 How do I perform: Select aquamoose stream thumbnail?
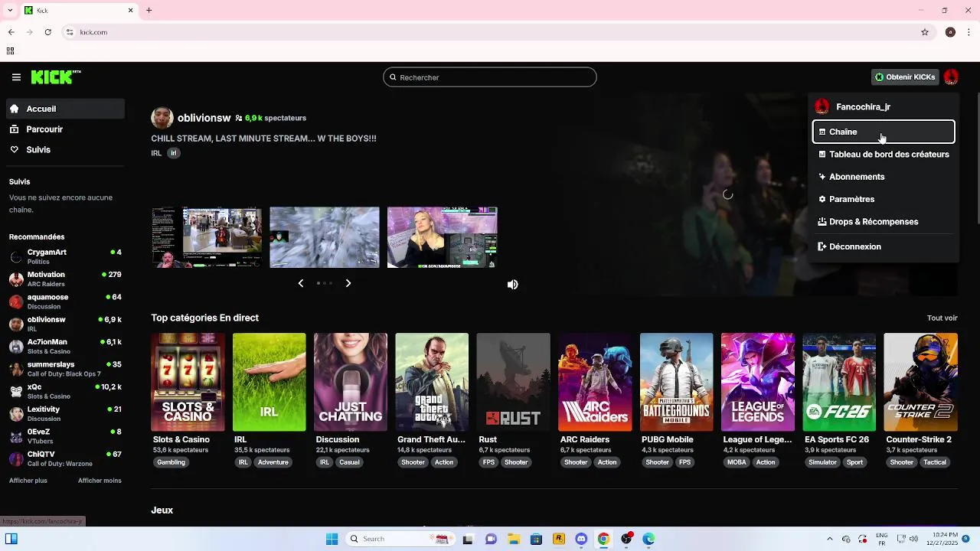point(443,237)
